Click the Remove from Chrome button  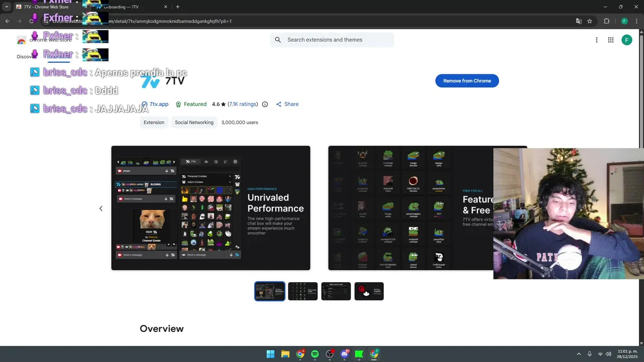(x=467, y=81)
